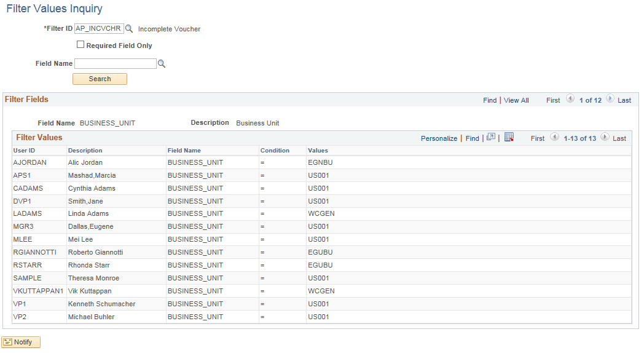The image size is (644, 353).
Task: Click View All in Filter Fields
Action: point(516,100)
